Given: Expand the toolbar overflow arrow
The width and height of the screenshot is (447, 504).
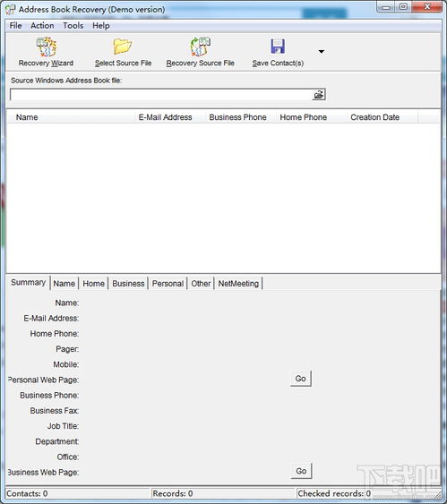Looking at the screenshot, I should (321, 51).
